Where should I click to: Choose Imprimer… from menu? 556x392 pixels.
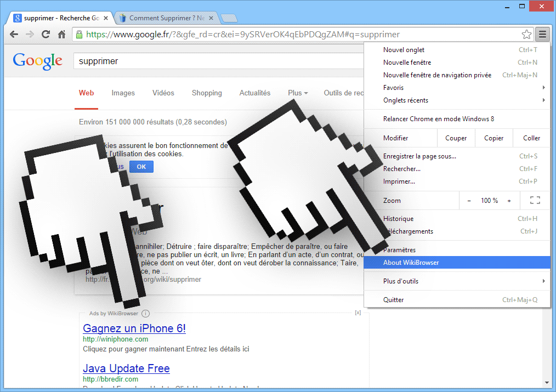457,181
